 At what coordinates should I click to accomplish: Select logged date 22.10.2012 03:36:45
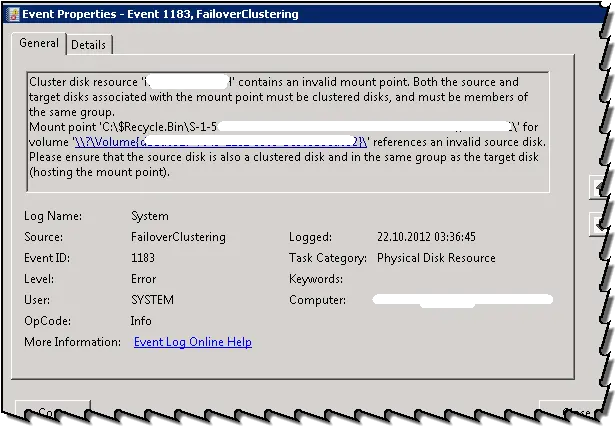[426, 237]
